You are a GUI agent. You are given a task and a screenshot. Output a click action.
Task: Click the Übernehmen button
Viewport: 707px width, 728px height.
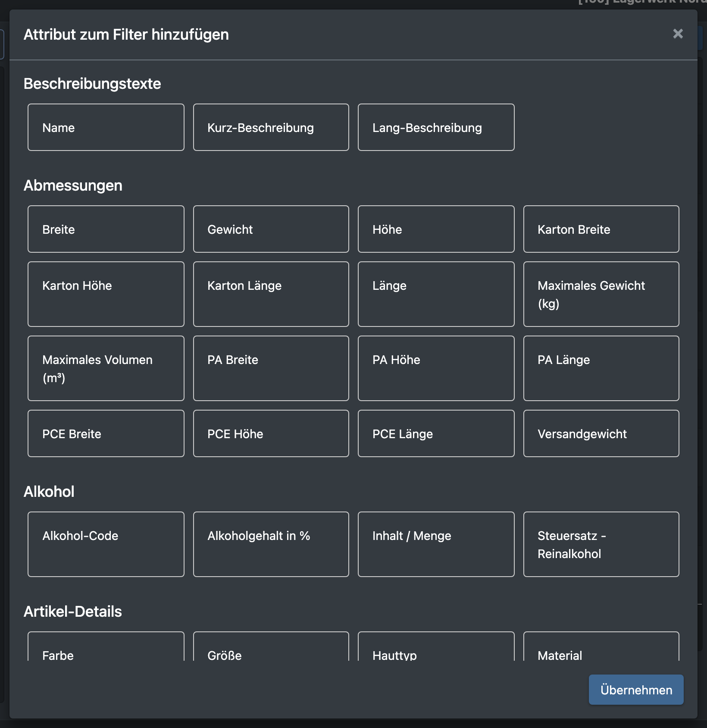pyautogui.click(x=636, y=690)
